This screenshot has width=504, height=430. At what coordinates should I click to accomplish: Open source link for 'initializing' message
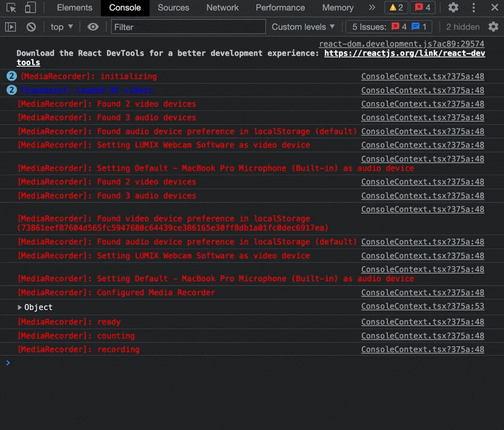423,76
